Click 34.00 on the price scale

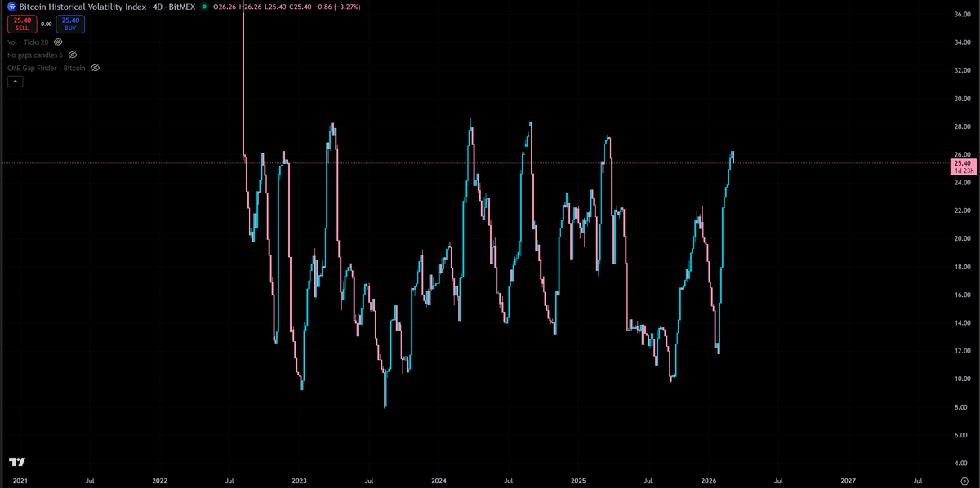tap(962, 42)
